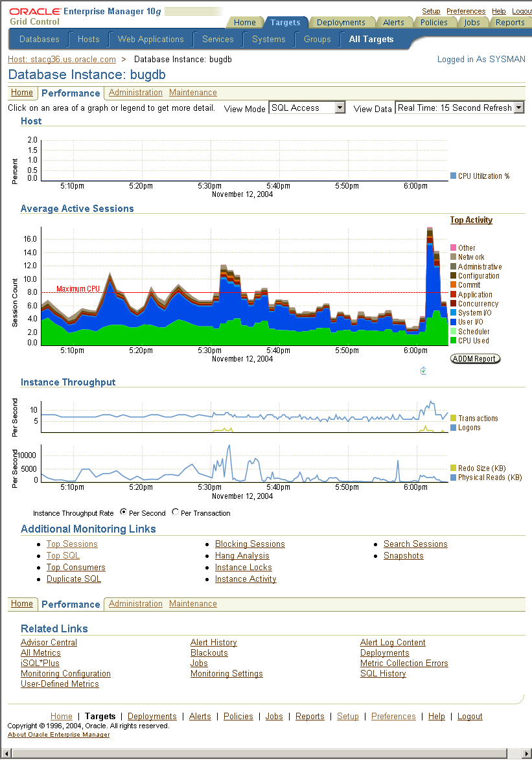This screenshot has width=532, height=760.
Task: Click the Application legend color swatch
Action: (x=454, y=294)
